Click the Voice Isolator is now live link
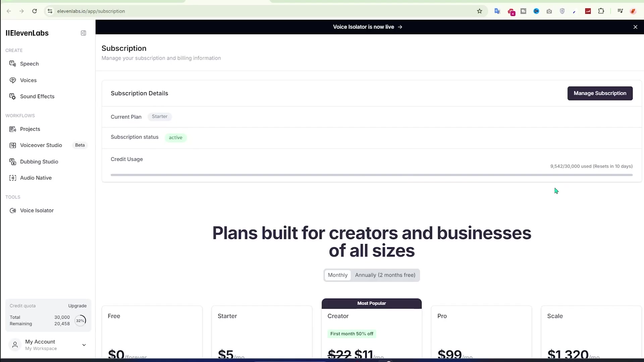The height and width of the screenshot is (362, 644). [x=368, y=27]
